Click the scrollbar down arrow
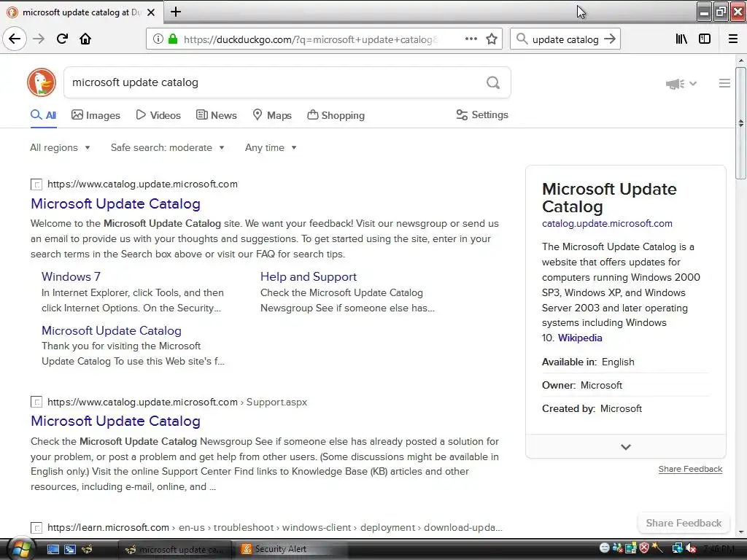This screenshot has width=747, height=560. tap(740, 532)
